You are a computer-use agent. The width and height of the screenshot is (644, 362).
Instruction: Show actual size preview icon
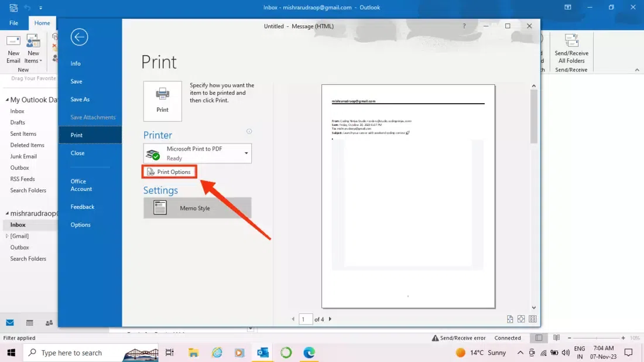510,319
